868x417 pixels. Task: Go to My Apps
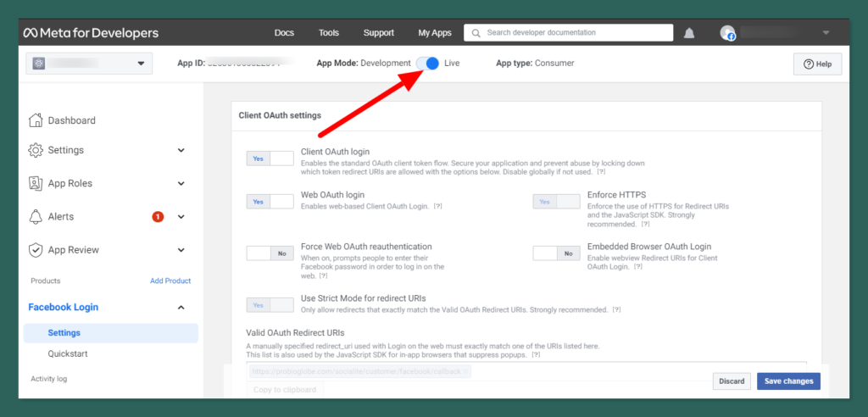[435, 33]
